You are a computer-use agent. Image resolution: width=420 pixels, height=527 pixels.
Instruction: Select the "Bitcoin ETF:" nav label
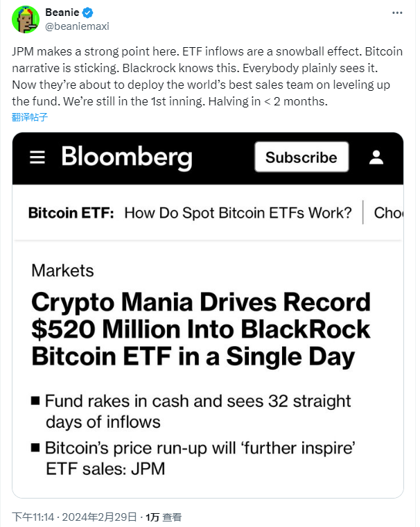(x=71, y=213)
